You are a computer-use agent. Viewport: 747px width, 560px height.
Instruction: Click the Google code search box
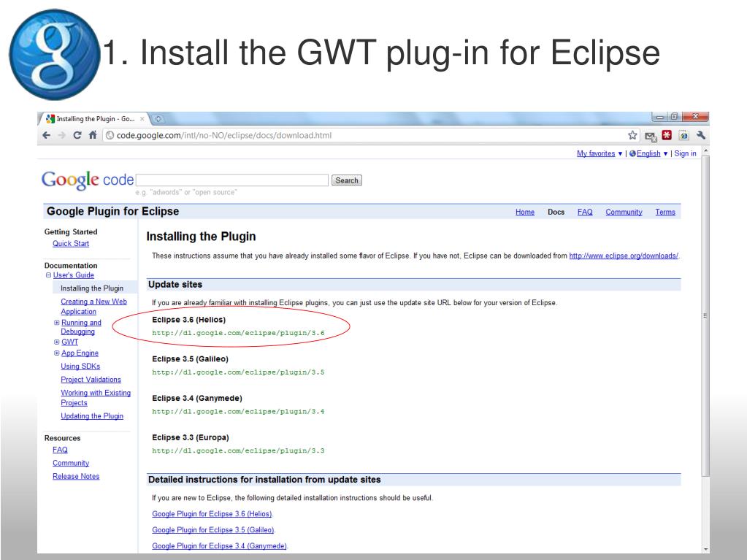pyautogui.click(x=232, y=180)
